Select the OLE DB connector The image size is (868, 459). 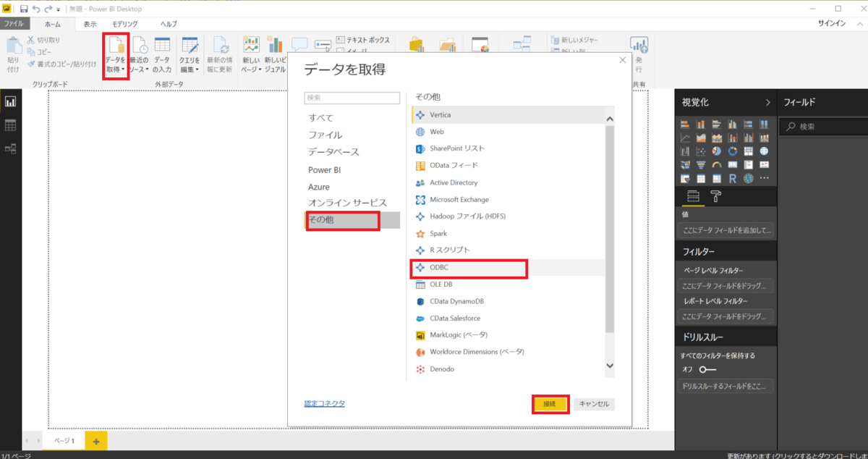point(508,285)
